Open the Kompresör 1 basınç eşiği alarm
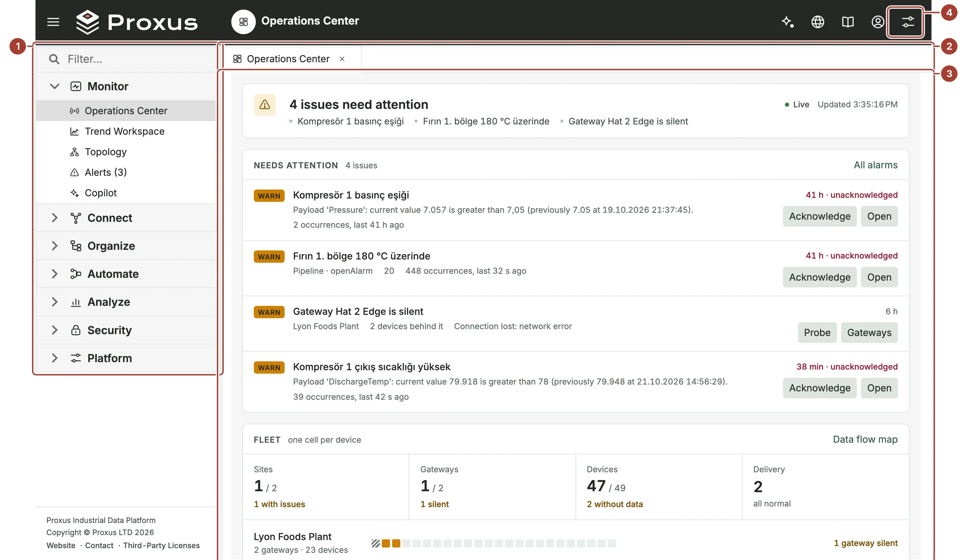The height and width of the screenshot is (560, 967). 879,216
